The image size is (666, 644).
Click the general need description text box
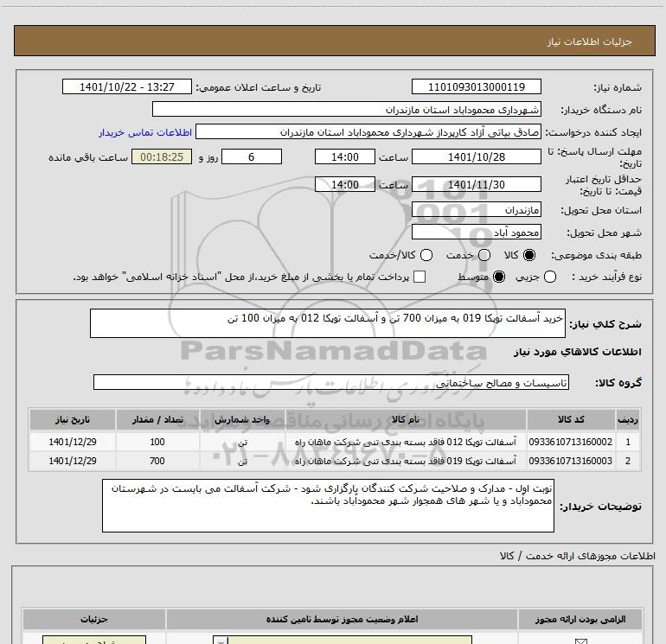click(x=328, y=323)
